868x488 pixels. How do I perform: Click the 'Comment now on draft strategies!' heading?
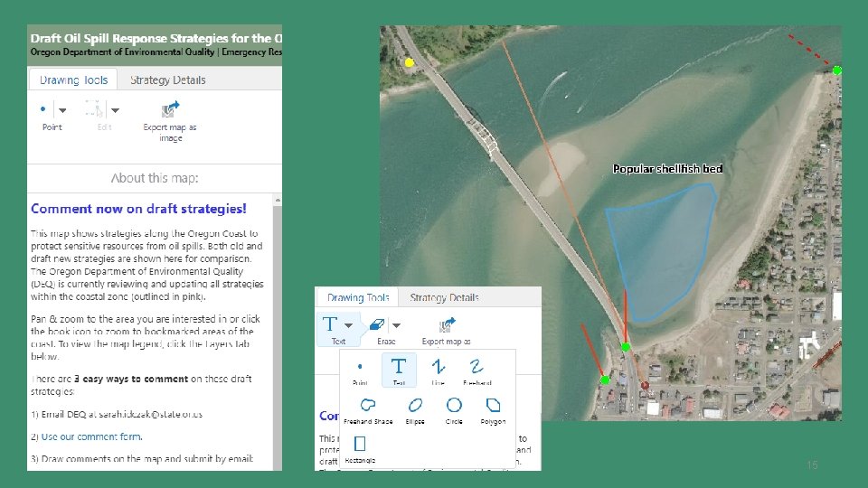tap(138, 209)
